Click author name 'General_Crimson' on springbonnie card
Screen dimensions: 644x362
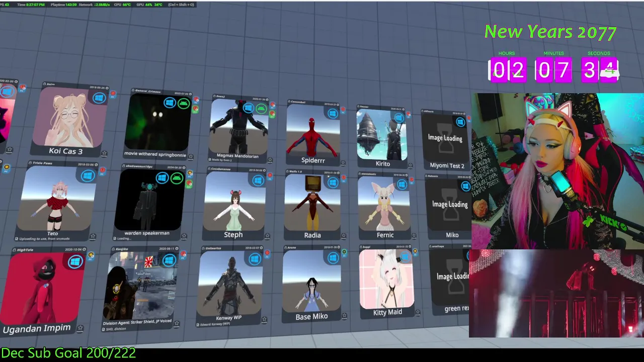(147, 92)
